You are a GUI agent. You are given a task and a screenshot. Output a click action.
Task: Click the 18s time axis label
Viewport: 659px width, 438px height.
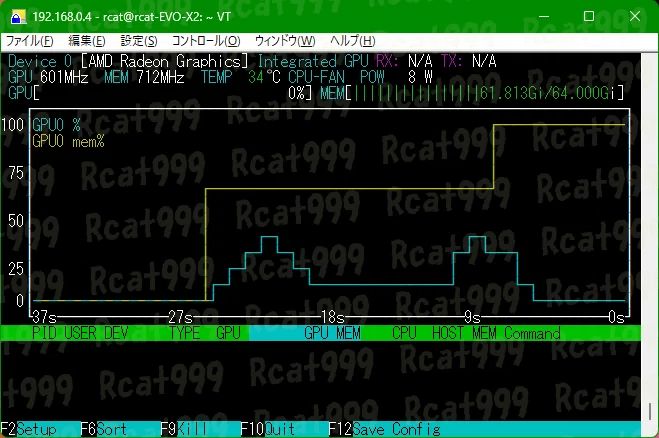point(332,317)
